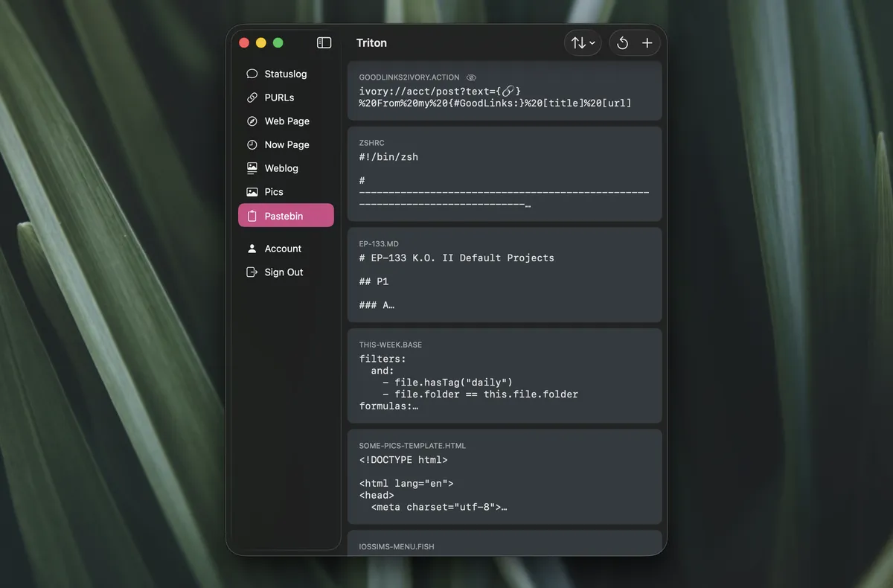Toggle the sidebar panel icon
This screenshot has height=588, width=893.
324,43
